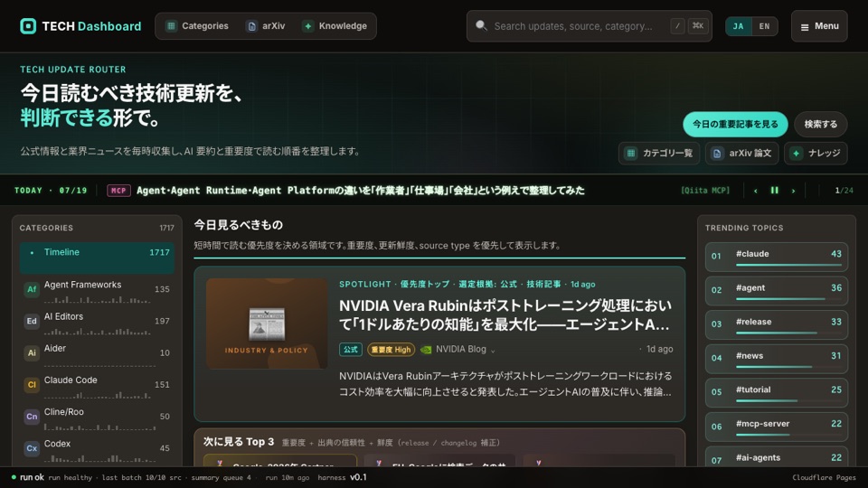Open the INDUSTRY & POLICY thumbnail
868x488 pixels.
tap(267, 324)
